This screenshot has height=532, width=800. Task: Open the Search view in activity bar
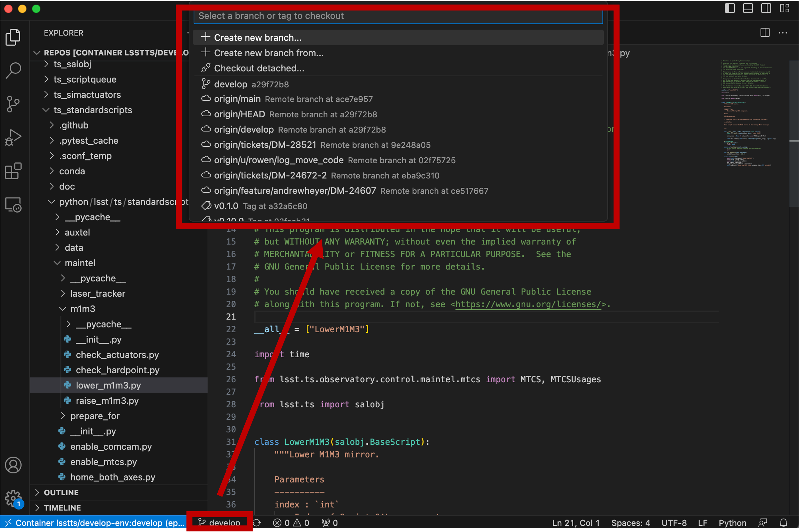13,70
